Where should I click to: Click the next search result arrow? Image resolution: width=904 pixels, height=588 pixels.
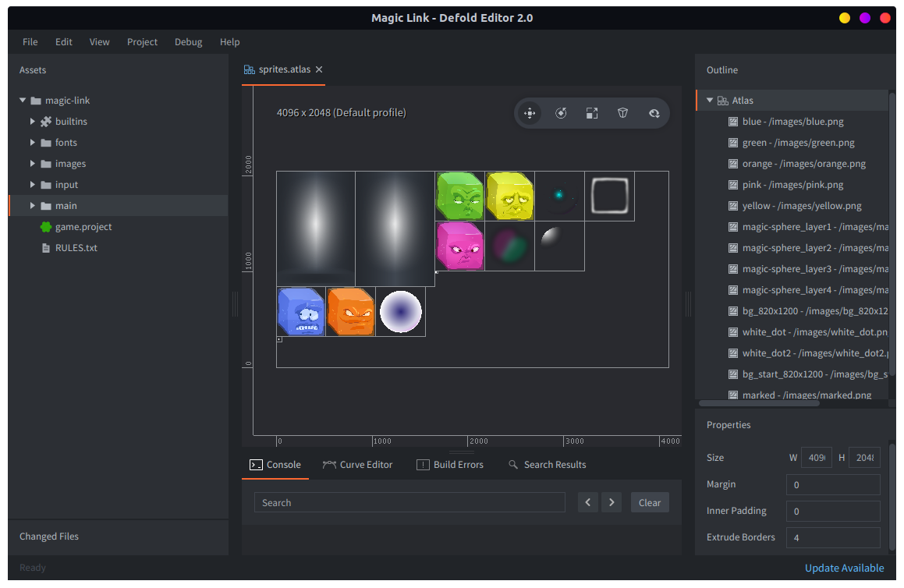pyautogui.click(x=612, y=502)
